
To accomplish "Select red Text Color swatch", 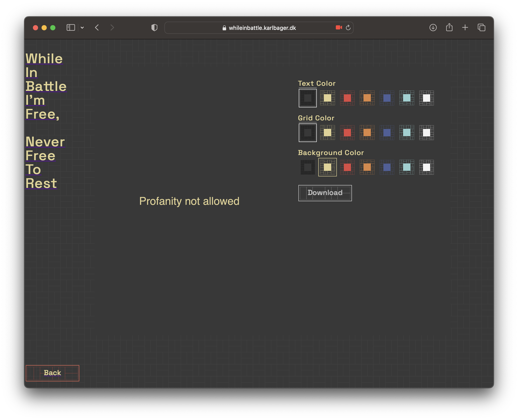I will click(x=347, y=98).
